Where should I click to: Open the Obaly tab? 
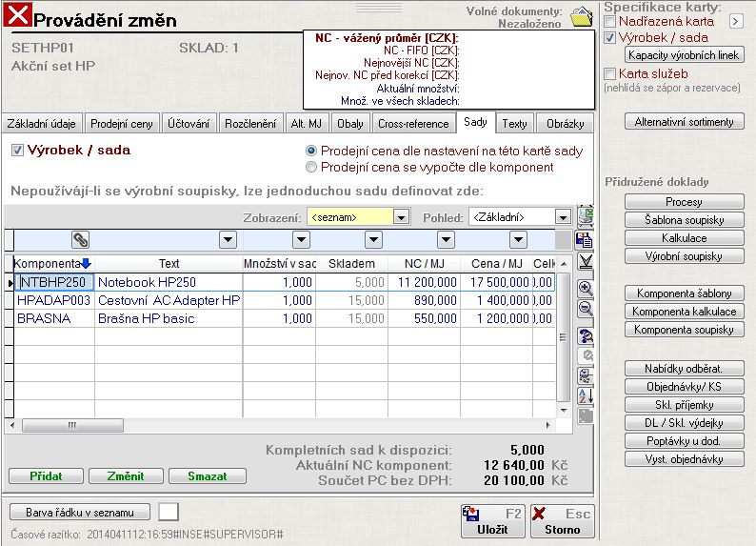pos(350,124)
